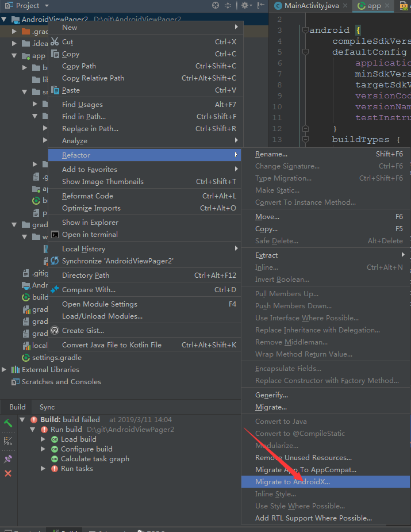Screen dimensions: 411x532
Task: Click the Refactor menu entry
Action: point(145,155)
